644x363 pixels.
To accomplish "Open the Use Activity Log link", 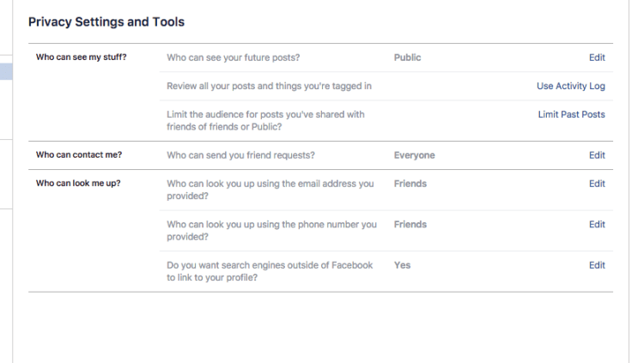I will [570, 86].
